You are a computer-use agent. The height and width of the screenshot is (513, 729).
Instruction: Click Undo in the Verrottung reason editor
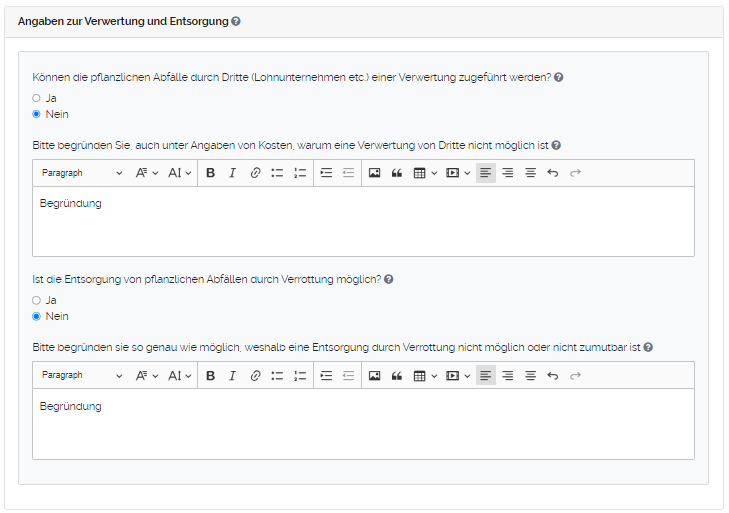(x=553, y=376)
